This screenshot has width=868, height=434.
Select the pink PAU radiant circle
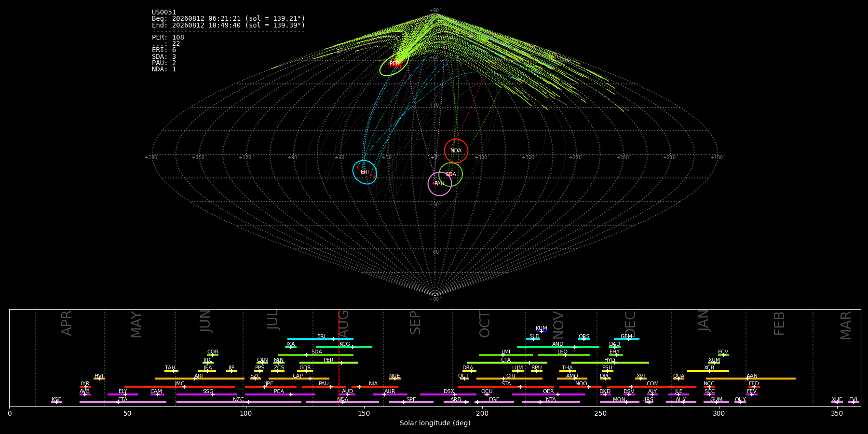(440, 183)
